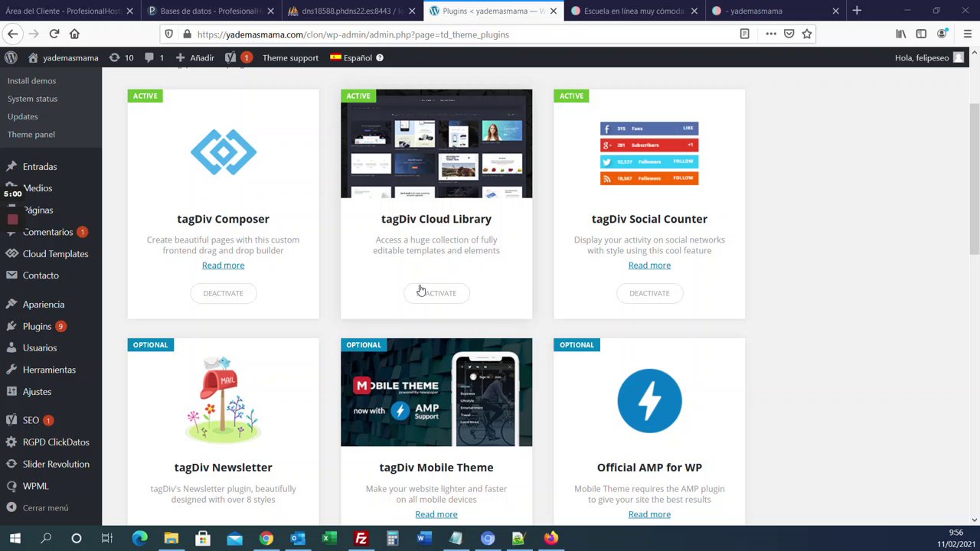Deactivate tagDiv Composer plugin

coord(223,293)
